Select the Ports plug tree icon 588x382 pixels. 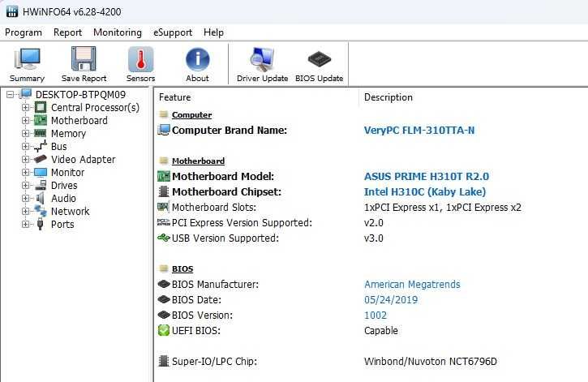coord(40,224)
